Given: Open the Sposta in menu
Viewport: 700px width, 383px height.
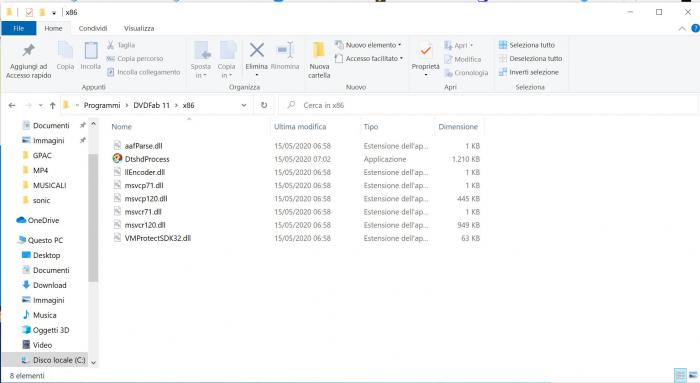Looking at the screenshot, I should 201,60.
